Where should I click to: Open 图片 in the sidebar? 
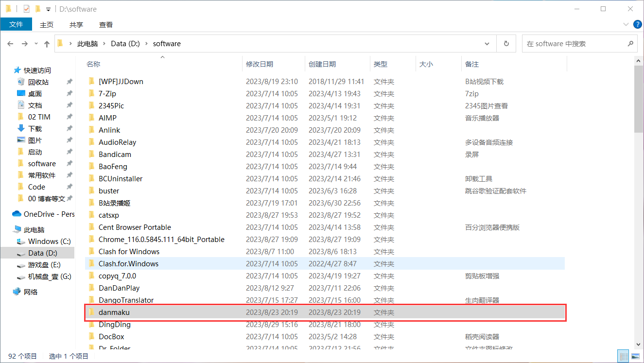35,140
